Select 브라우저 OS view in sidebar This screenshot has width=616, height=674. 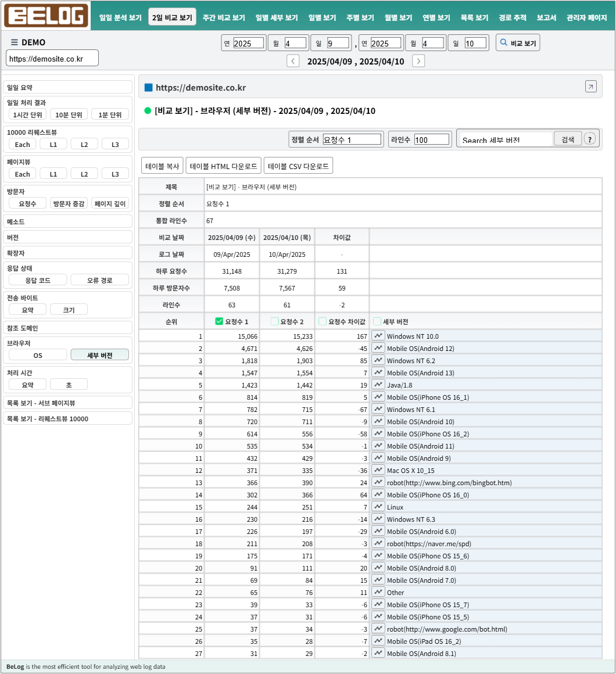click(x=38, y=355)
